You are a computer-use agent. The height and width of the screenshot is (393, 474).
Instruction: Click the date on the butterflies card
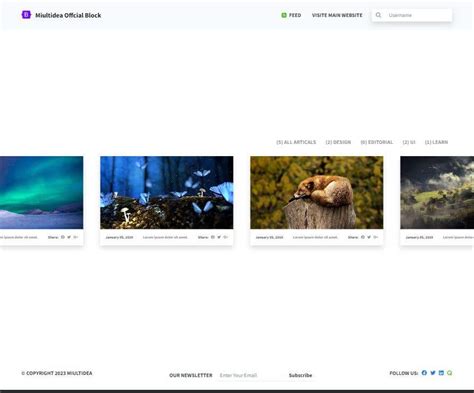click(x=119, y=237)
